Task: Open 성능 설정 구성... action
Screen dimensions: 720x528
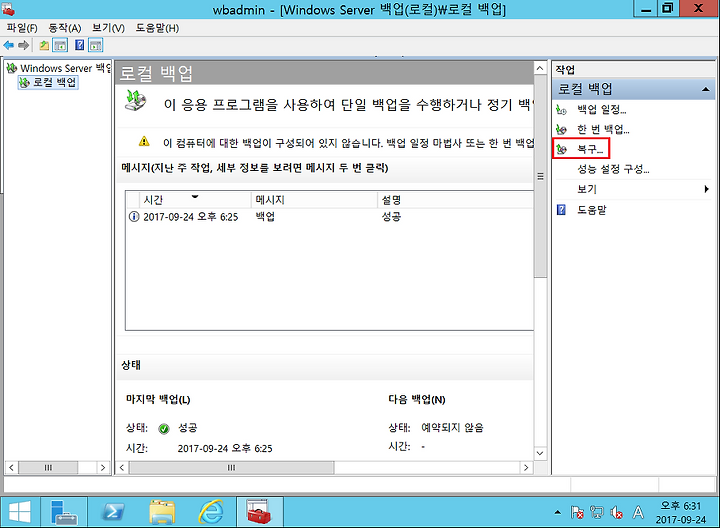Action: [613, 169]
